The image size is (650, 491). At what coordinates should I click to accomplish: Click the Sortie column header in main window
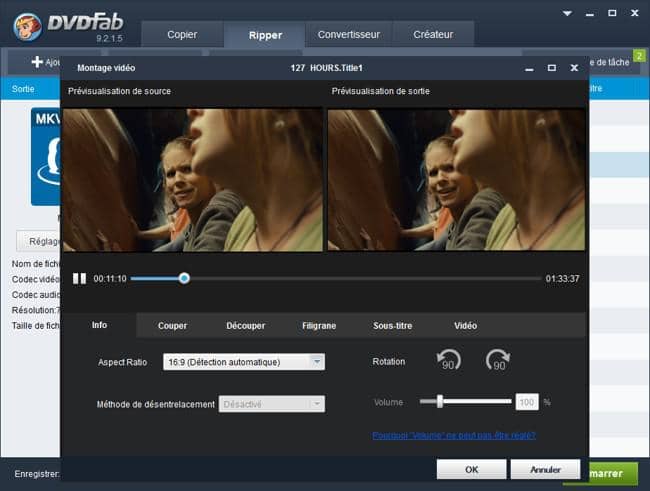click(x=23, y=89)
